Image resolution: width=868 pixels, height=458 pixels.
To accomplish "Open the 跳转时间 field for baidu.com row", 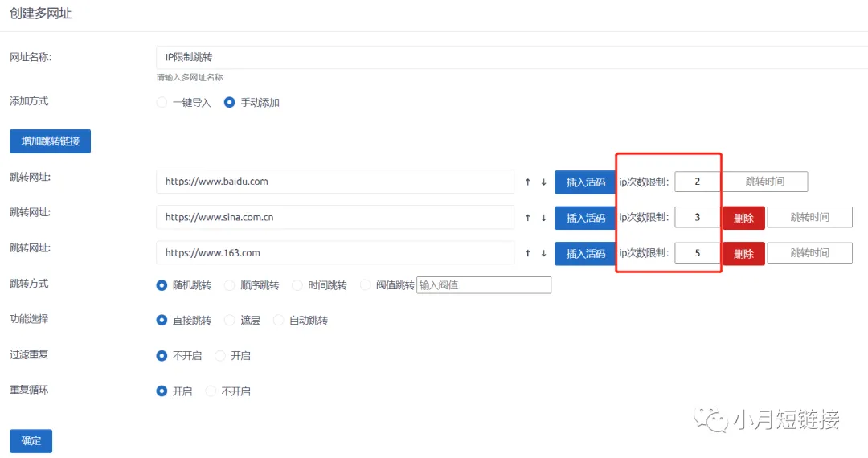I will [x=764, y=182].
